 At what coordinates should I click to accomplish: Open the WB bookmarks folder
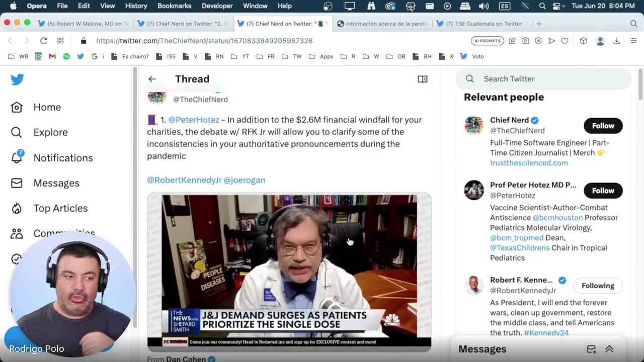coord(18,56)
